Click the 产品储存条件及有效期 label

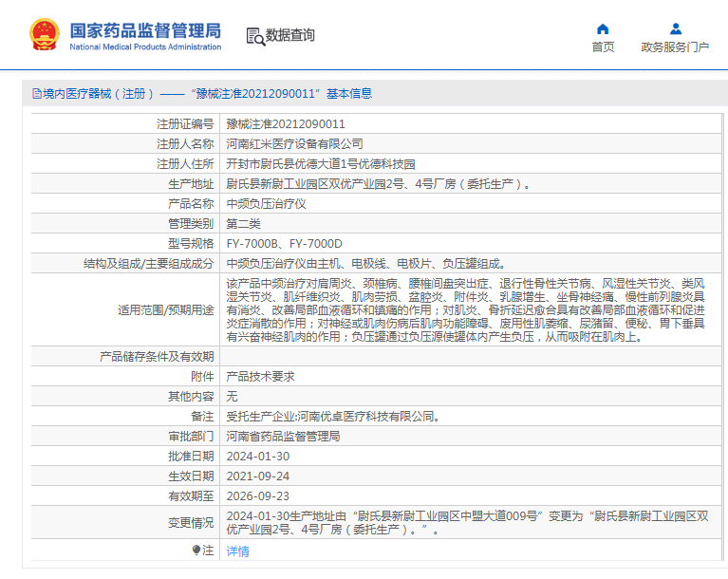click(157, 357)
